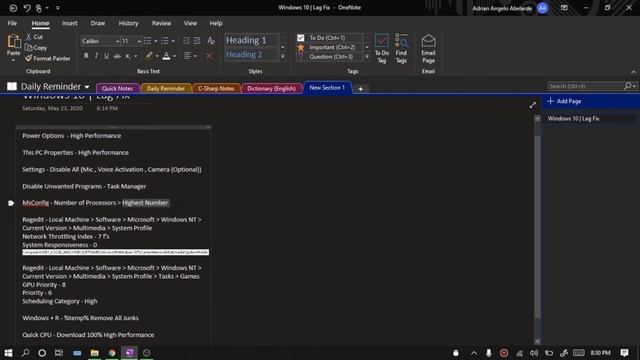
Task: Open highlight color dropdown arrow
Action: click(x=157, y=56)
